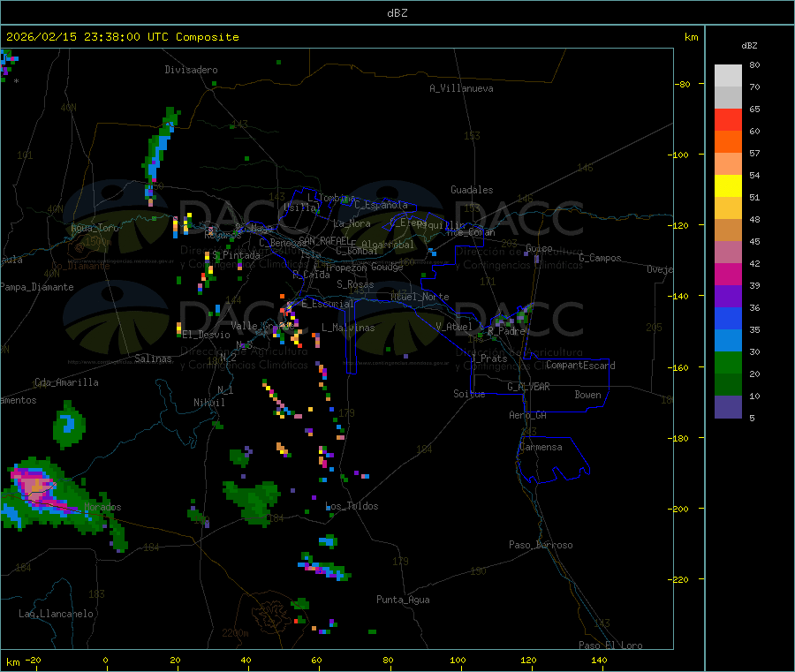The width and height of the screenshot is (795, 672).
Task: Click the Divisadero place label
Action: [x=191, y=70]
